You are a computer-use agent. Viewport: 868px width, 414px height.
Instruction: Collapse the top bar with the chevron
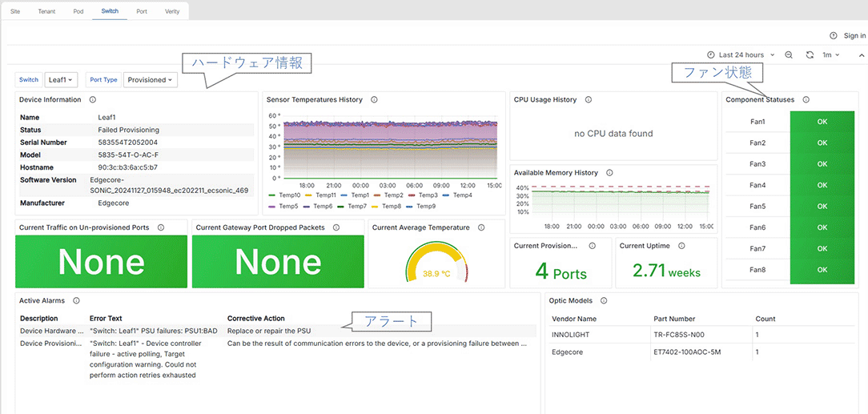click(862, 54)
